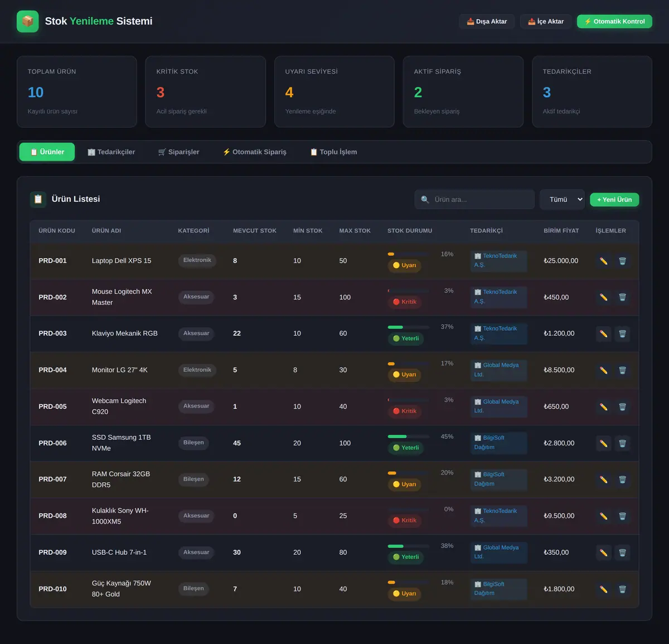The width and height of the screenshot is (669, 644).
Task: Edit the USB-C Hub 7-in-1 product
Action: [603, 553]
